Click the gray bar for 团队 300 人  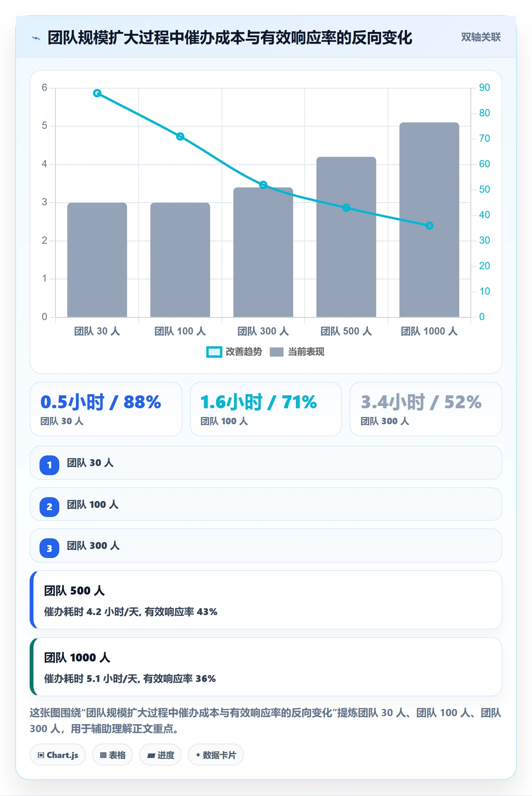coord(263,252)
